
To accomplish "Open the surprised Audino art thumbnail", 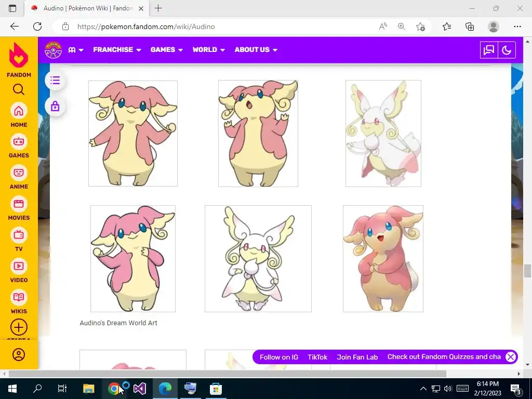I will click(258, 134).
